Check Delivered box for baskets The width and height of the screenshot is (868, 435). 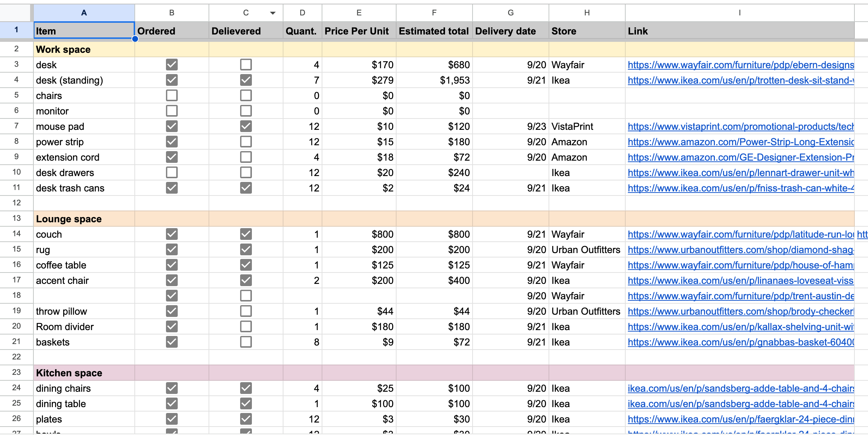click(x=246, y=342)
